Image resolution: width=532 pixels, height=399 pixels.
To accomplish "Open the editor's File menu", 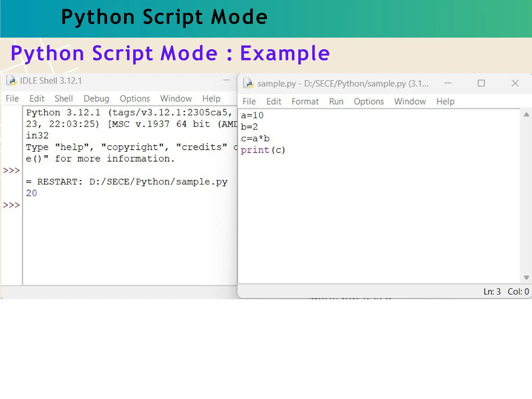I will (x=249, y=101).
